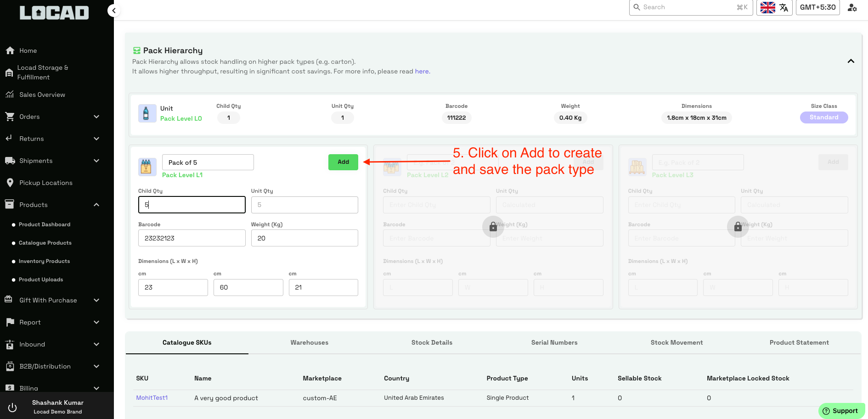Click the United Arab Emirates cell
The width and height of the screenshot is (868, 419).
(x=414, y=398)
